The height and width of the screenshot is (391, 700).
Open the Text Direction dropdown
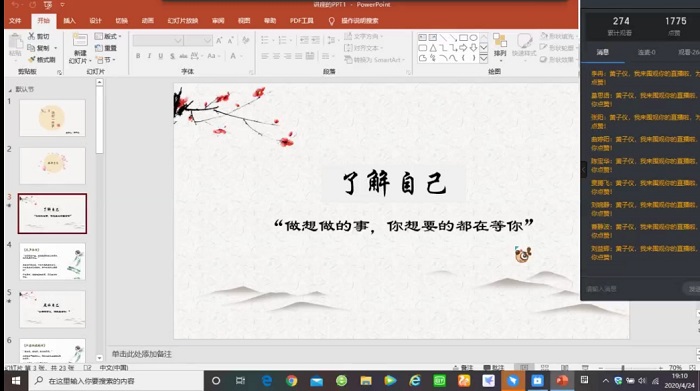363,36
